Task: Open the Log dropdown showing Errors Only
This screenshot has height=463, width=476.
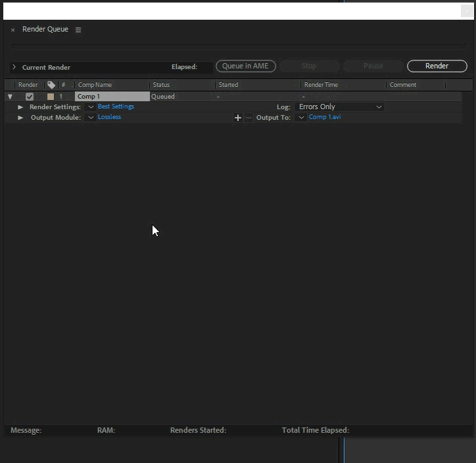Action: [x=339, y=107]
